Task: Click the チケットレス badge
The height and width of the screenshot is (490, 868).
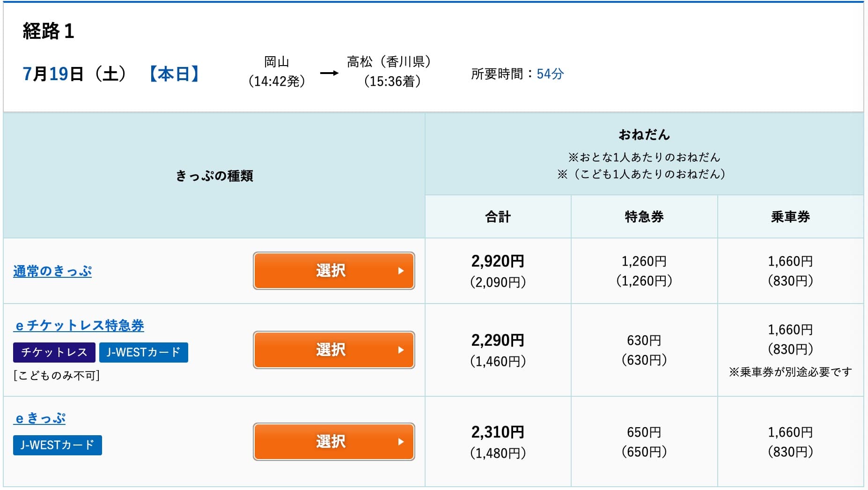Action: click(54, 352)
